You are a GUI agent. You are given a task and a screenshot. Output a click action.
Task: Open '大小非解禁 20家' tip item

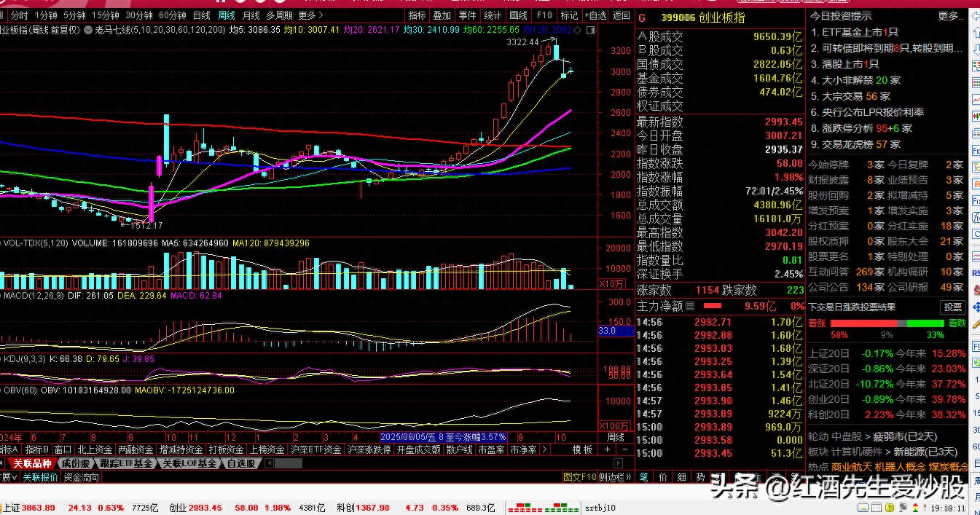point(855,80)
